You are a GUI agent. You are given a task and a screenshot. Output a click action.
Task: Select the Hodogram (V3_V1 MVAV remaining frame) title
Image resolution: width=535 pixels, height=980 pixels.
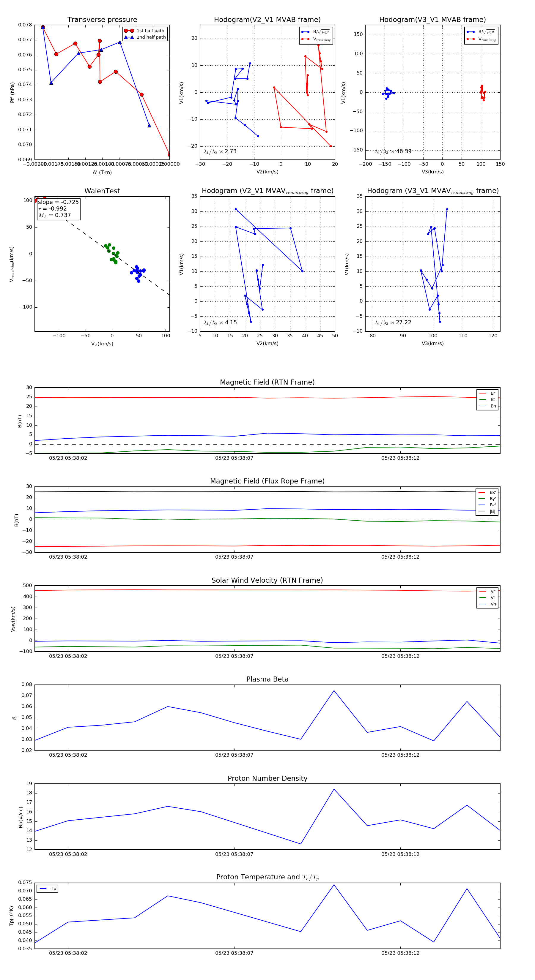(432, 191)
